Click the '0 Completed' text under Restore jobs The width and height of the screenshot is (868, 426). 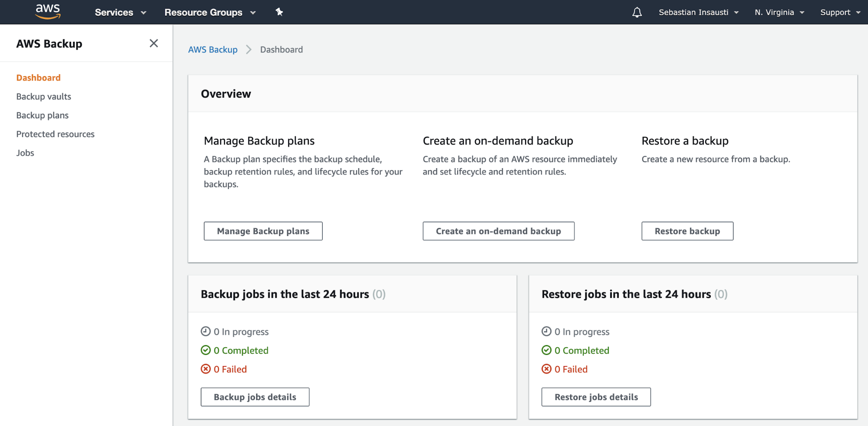tap(582, 350)
